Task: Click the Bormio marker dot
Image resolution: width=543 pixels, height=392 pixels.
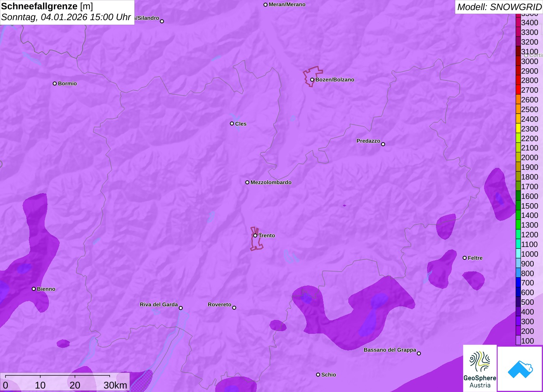Action: click(x=55, y=83)
